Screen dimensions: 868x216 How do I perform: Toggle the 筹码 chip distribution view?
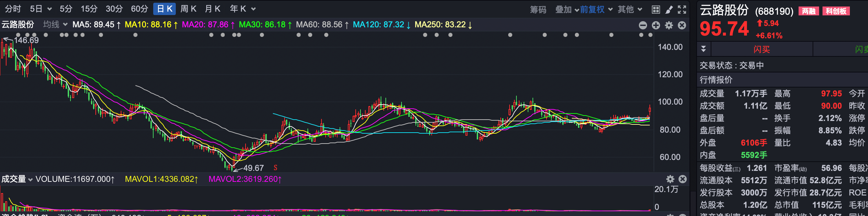pos(538,10)
